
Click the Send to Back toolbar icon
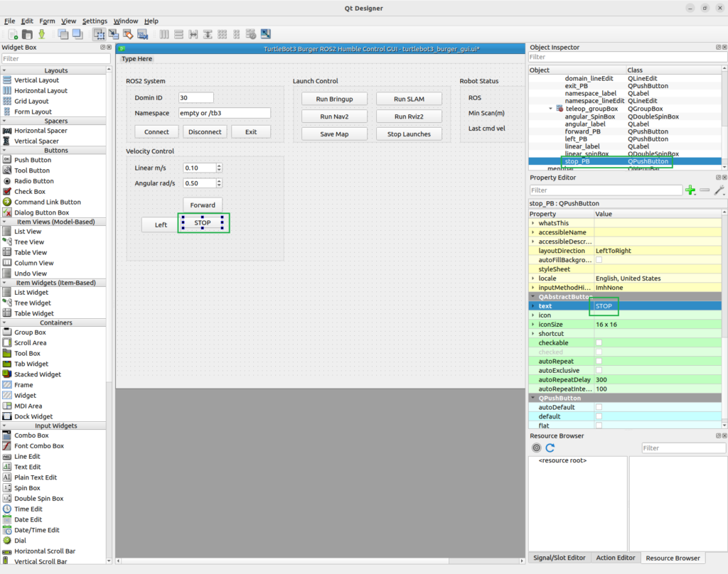pos(63,34)
